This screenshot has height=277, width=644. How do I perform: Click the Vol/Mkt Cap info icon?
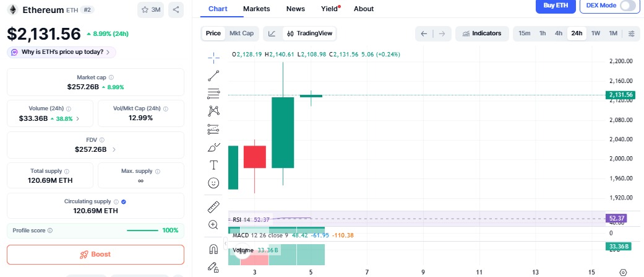coord(166,109)
